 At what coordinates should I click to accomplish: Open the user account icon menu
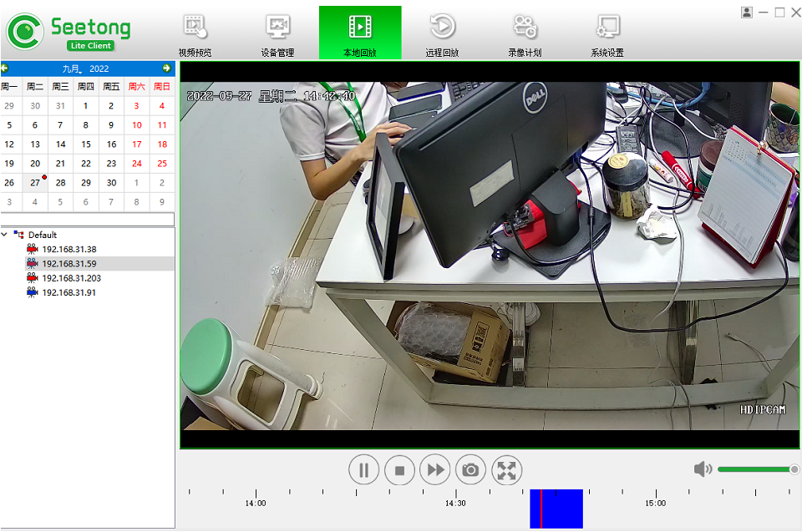[746, 12]
